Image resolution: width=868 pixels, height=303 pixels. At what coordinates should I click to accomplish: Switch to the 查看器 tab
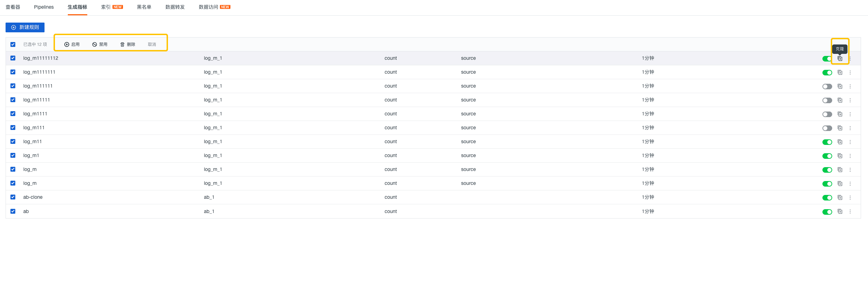pyautogui.click(x=13, y=7)
